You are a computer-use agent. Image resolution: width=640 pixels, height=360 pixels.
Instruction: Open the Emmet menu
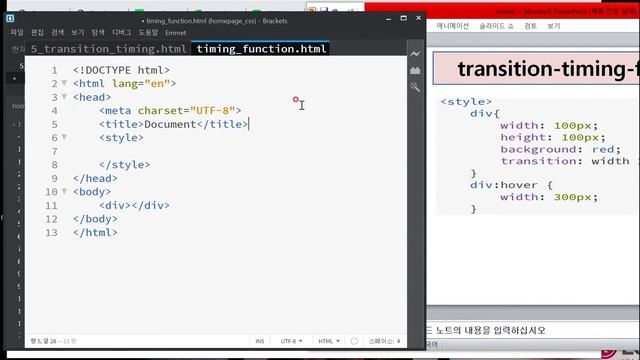click(176, 33)
